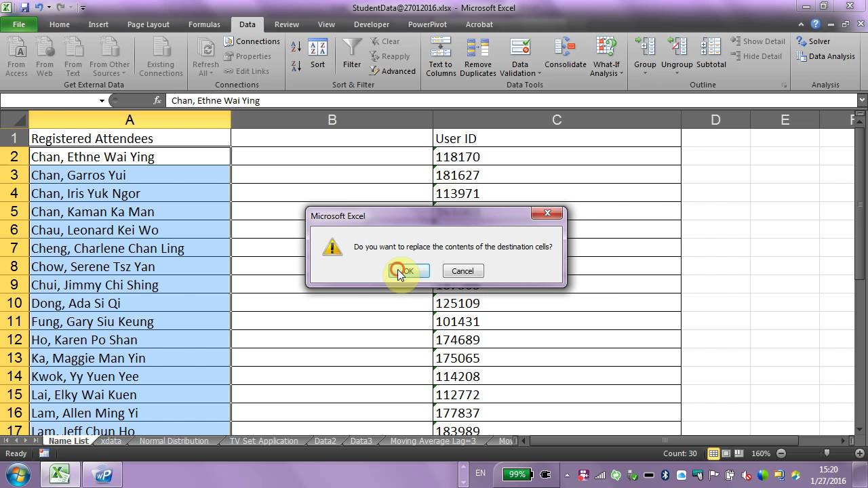Image resolution: width=868 pixels, height=488 pixels.
Task: Click the Save icon in Quick Access Toolbar
Action: coord(25,7)
